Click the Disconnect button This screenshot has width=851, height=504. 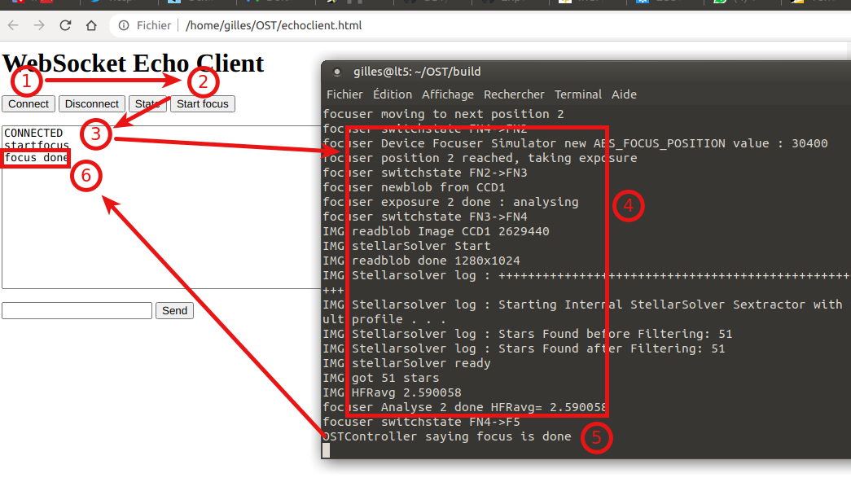click(92, 103)
